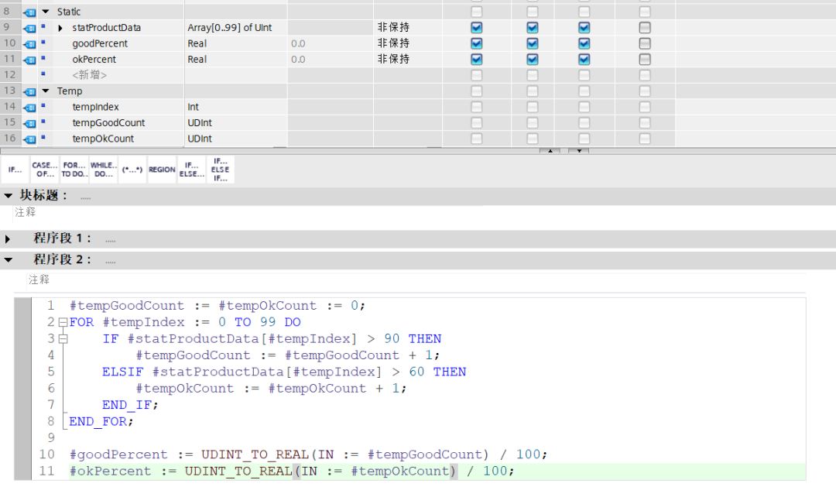Open retain setting 非保持 for goodPercent

(394, 43)
